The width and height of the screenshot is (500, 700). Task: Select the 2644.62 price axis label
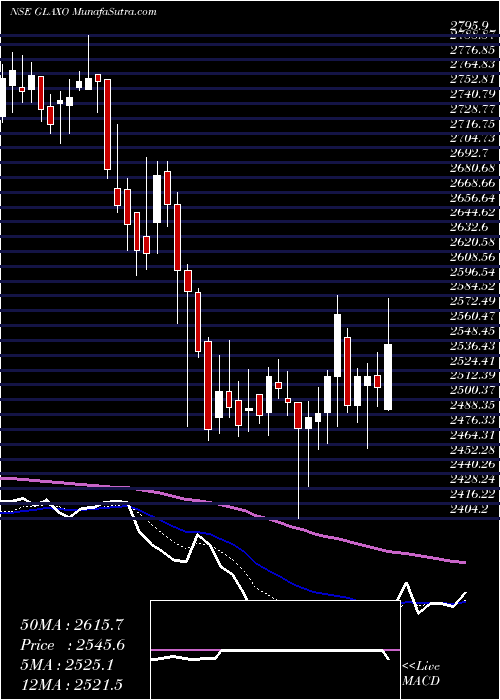[473, 212]
